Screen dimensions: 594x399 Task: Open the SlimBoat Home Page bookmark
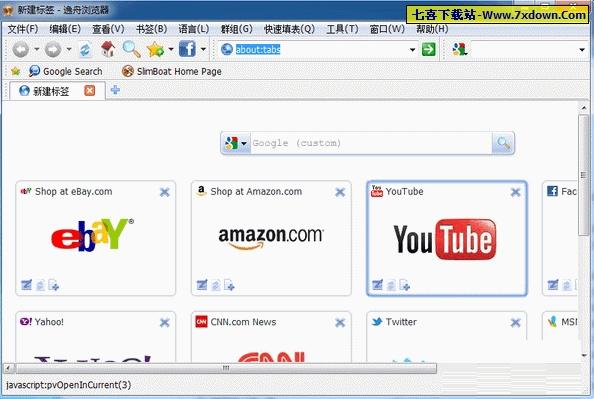click(172, 71)
